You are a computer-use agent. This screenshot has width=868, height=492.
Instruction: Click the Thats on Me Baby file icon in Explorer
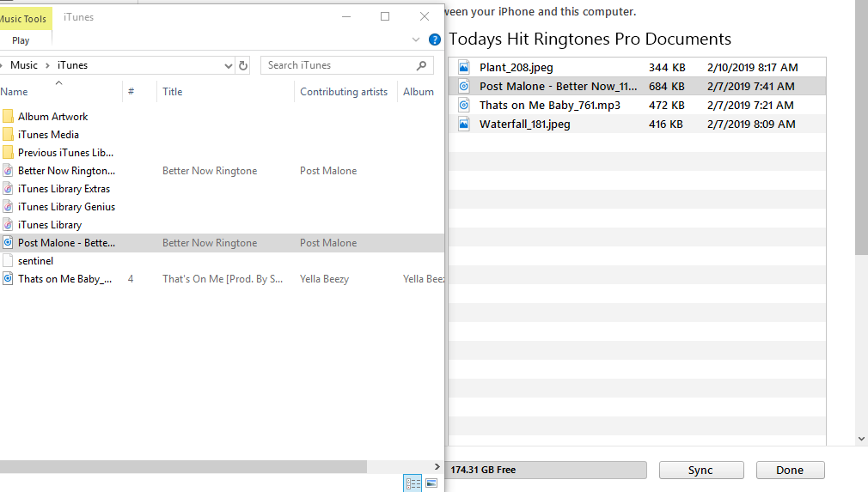8,278
